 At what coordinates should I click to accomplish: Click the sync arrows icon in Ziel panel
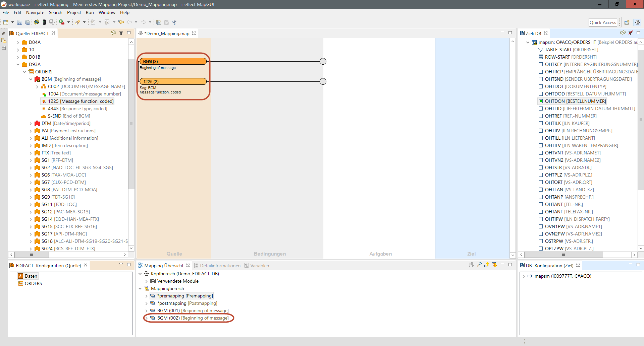(623, 33)
